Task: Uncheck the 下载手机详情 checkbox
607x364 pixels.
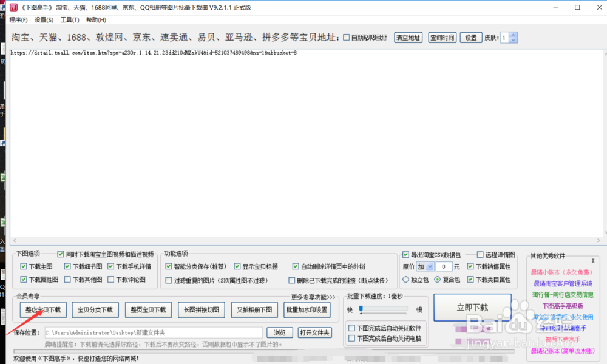Action: (110, 266)
